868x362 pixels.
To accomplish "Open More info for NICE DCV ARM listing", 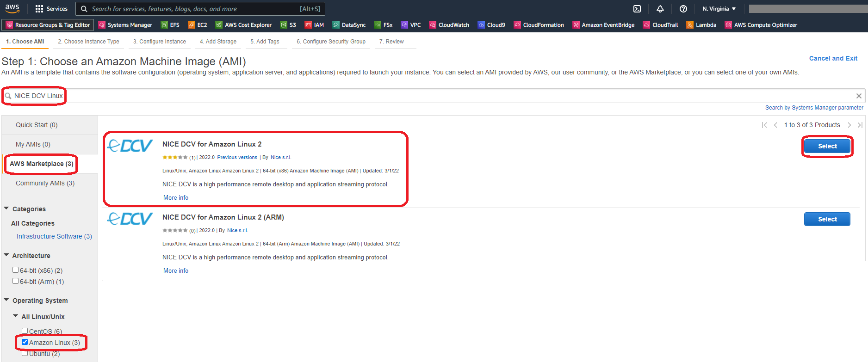I will [x=176, y=270].
